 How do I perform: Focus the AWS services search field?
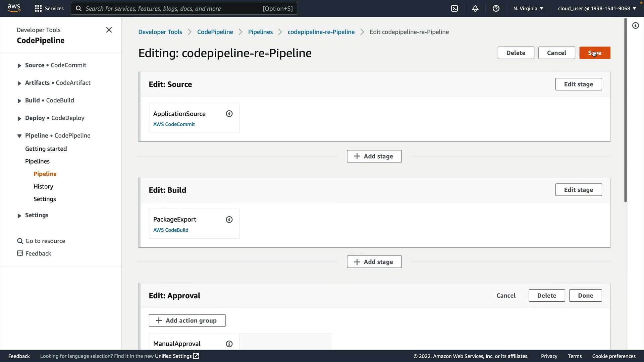(x=184, y=8)
